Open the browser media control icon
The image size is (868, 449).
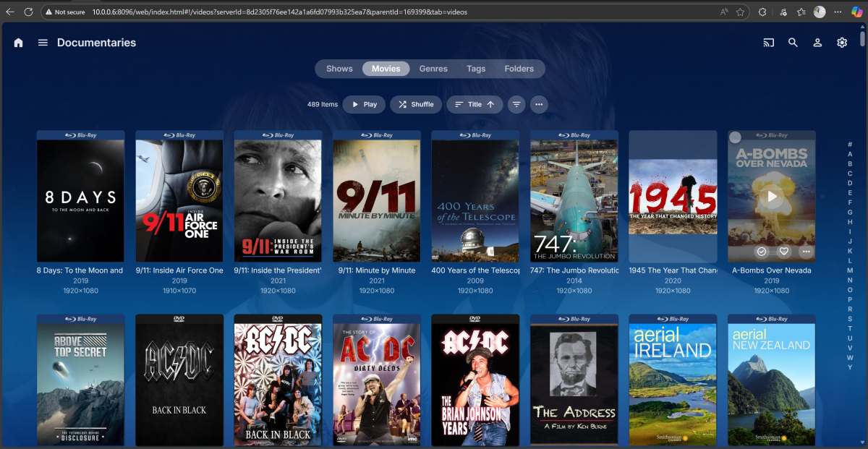tap(783, 12)
